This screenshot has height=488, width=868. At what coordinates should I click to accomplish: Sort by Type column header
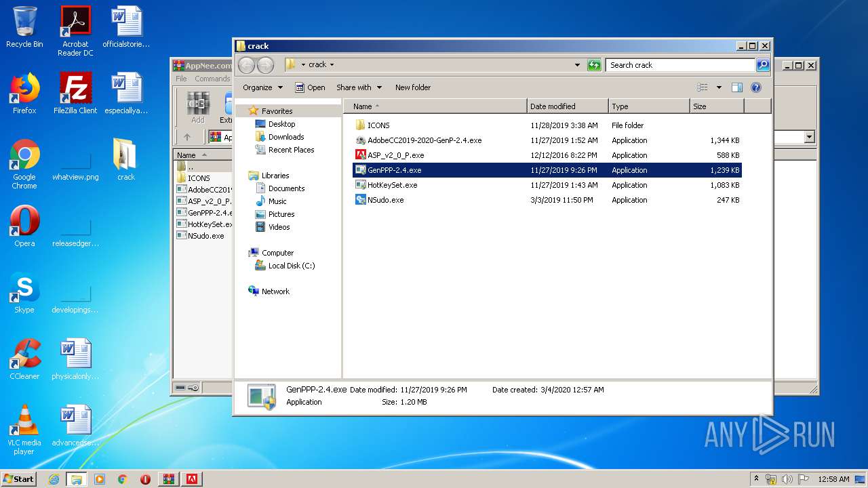pyautogui.click(x=649, y=106)
